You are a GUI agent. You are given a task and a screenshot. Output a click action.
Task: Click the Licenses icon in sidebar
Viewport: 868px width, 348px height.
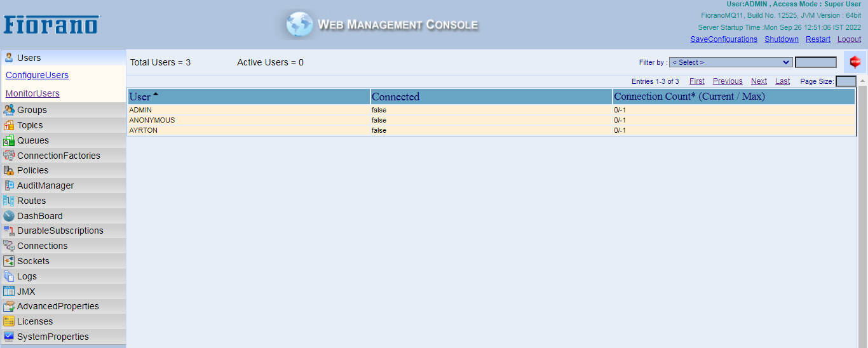click(9, 321)
